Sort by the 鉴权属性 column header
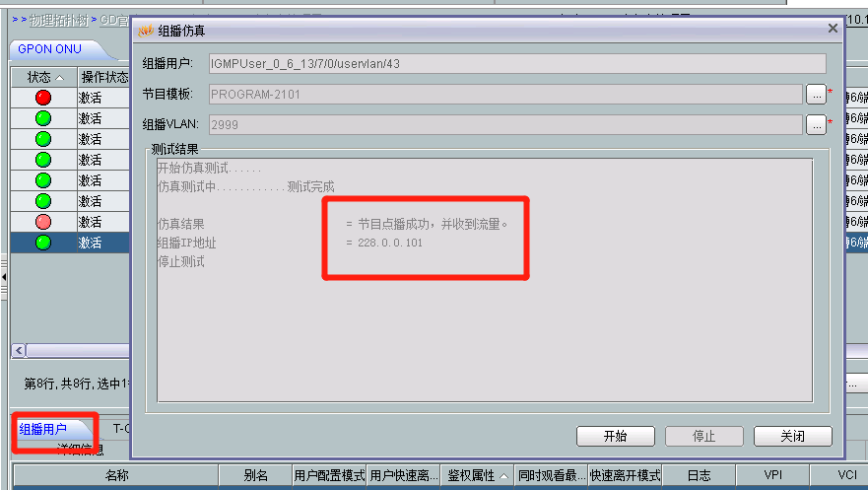The image size is (868, 490). [x=477, y=475]
